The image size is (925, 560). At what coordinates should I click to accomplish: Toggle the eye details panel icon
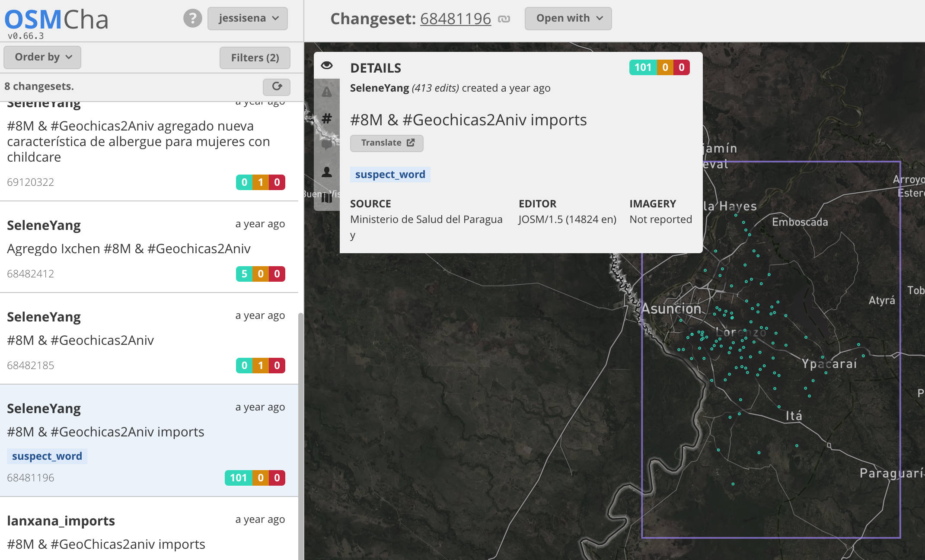point(327,65)
